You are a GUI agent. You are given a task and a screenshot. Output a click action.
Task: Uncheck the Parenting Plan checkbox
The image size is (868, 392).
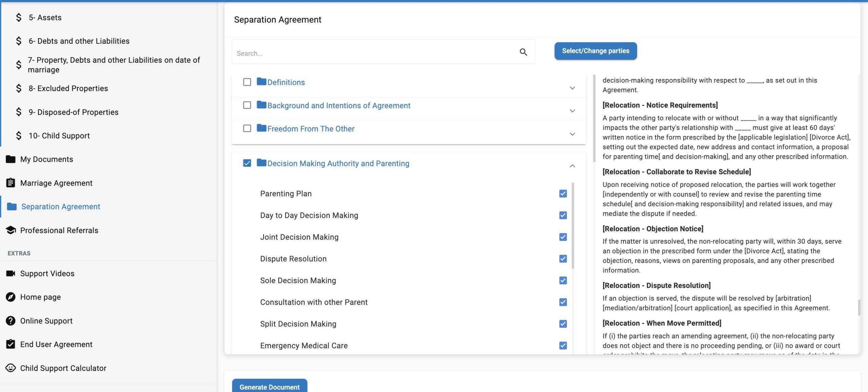click(x=563, y=194)
